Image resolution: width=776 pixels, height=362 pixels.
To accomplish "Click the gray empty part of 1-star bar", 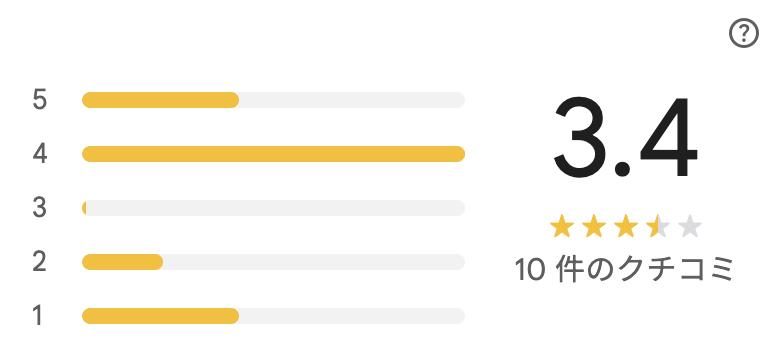I will 352,316.
